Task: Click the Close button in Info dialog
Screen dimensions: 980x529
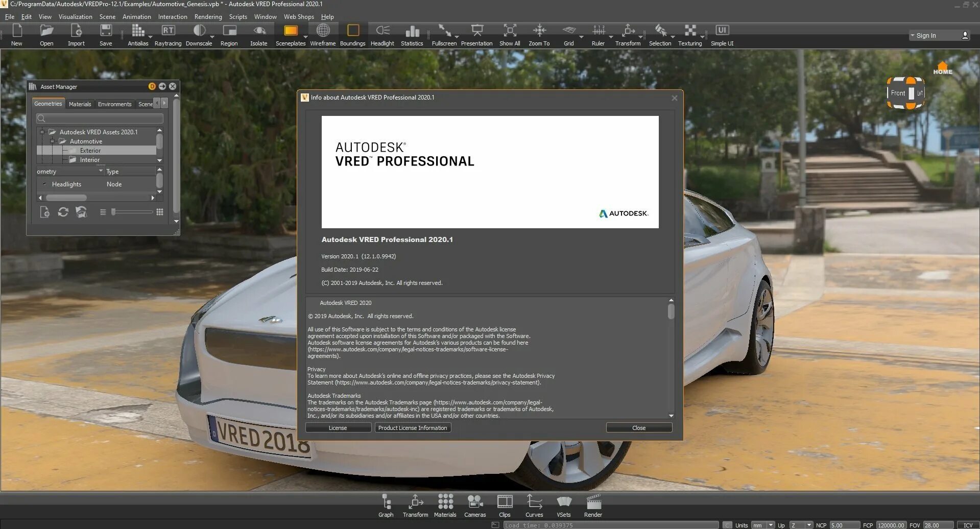Action: [x=639, y=428]
